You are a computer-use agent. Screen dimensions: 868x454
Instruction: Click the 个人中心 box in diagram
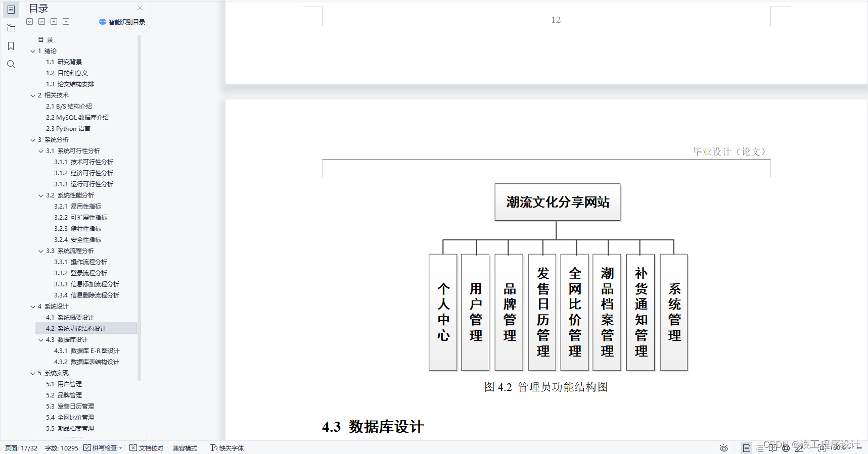443,312
